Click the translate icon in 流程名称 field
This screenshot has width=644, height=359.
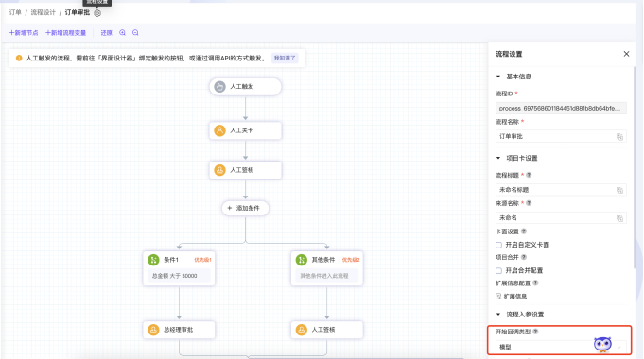(x=619, y=137)
